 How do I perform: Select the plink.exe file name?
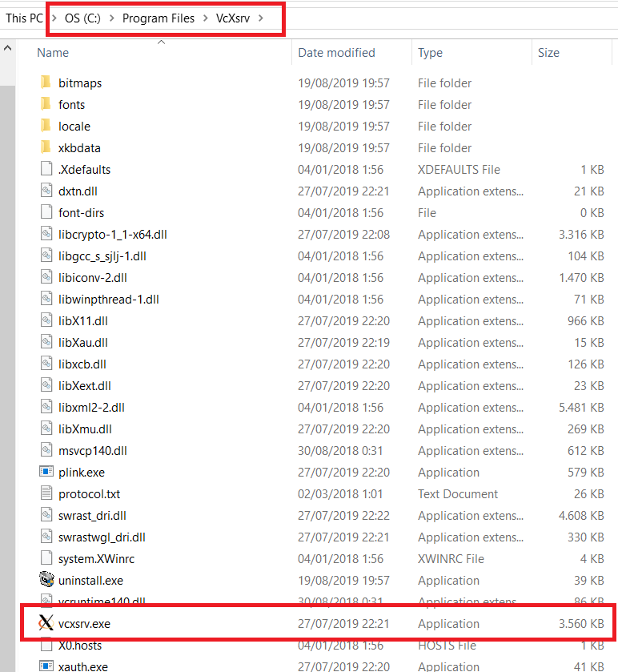(x=82, y=473)
